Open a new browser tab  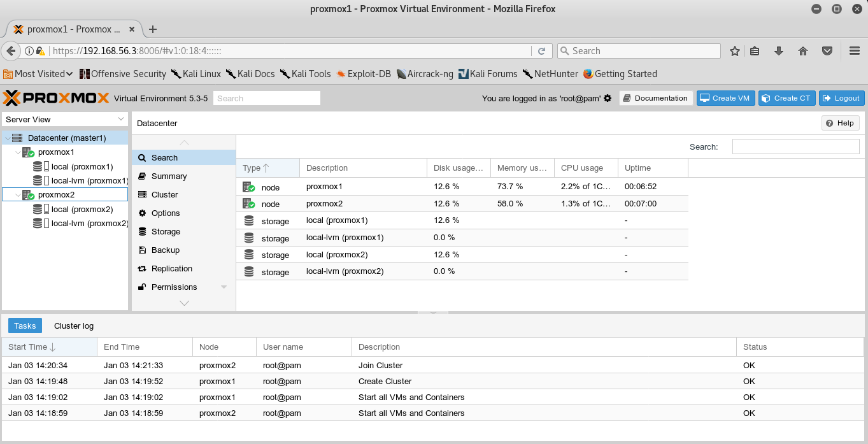pos(153,29)
